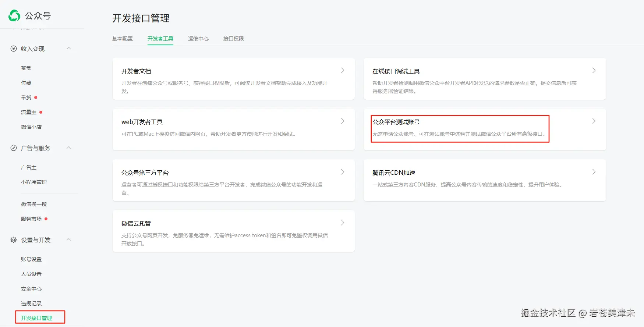The width and height of the screenshot is (644, 327).
Task: Collapse the 收入变现 section chevron
Action: coord(69,49)
